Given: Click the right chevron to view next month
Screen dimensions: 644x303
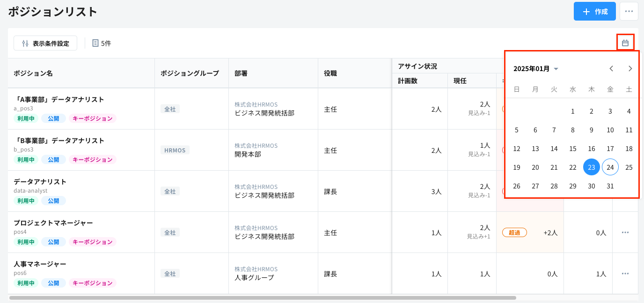Looking at the screenshot, I should [x=630, y=68].
